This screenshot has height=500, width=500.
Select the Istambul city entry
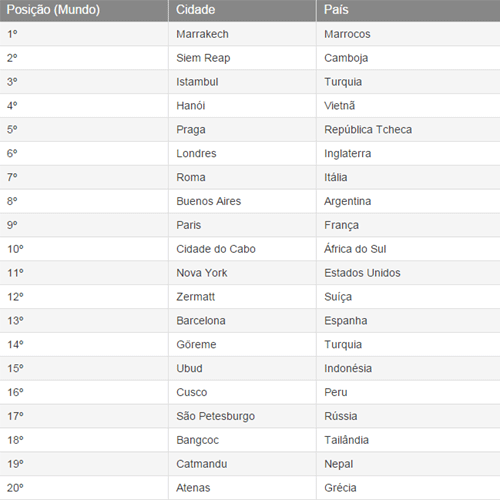(242, 82)
